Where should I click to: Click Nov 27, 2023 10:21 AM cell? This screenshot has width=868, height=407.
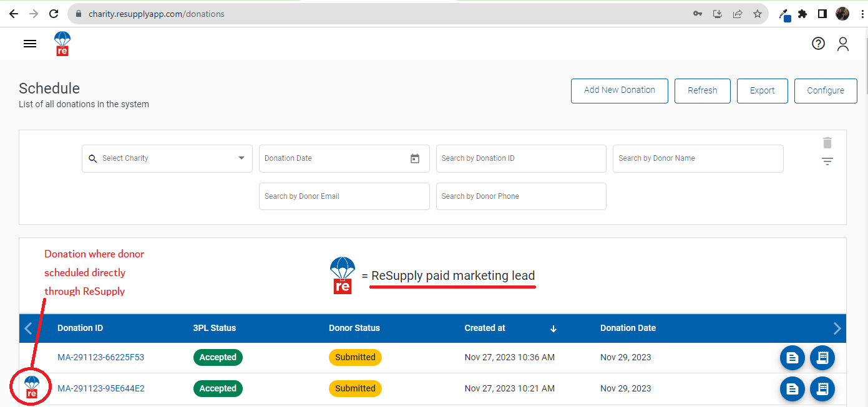[x=510, y=388]
